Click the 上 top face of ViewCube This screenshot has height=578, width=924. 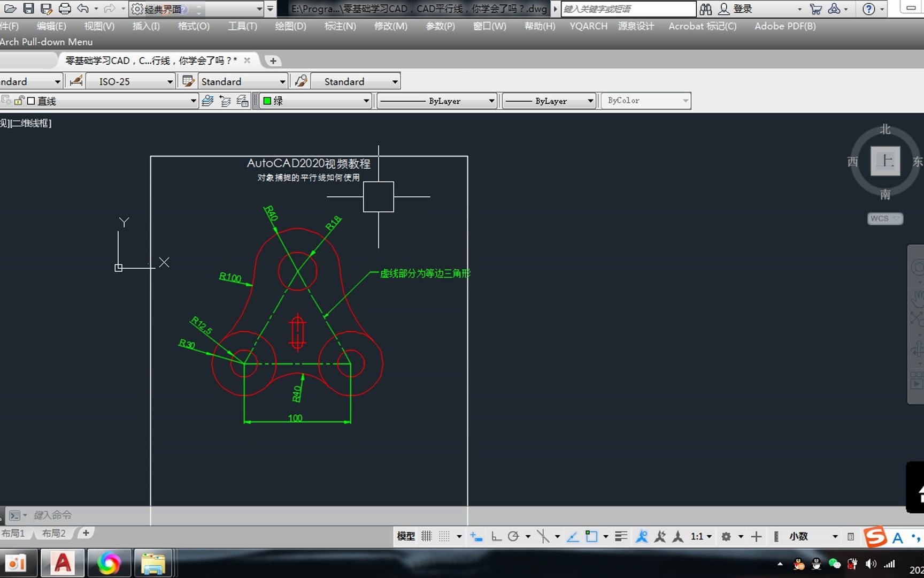click(x=885, y=161)
